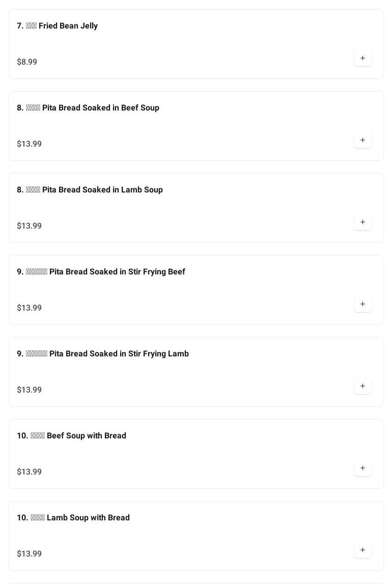Click $13.99 price under Pita Bread Beef Soup
The image size is (392, 584).
coord(30,144)
